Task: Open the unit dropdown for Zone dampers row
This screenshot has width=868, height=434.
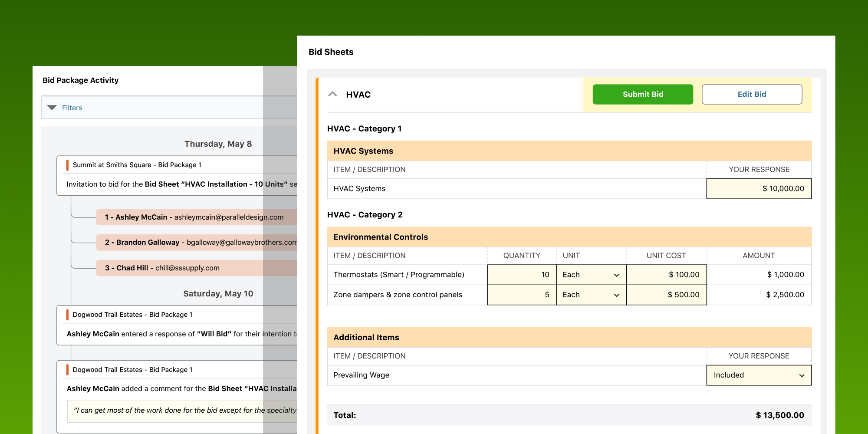Action: tap(591, 295)
